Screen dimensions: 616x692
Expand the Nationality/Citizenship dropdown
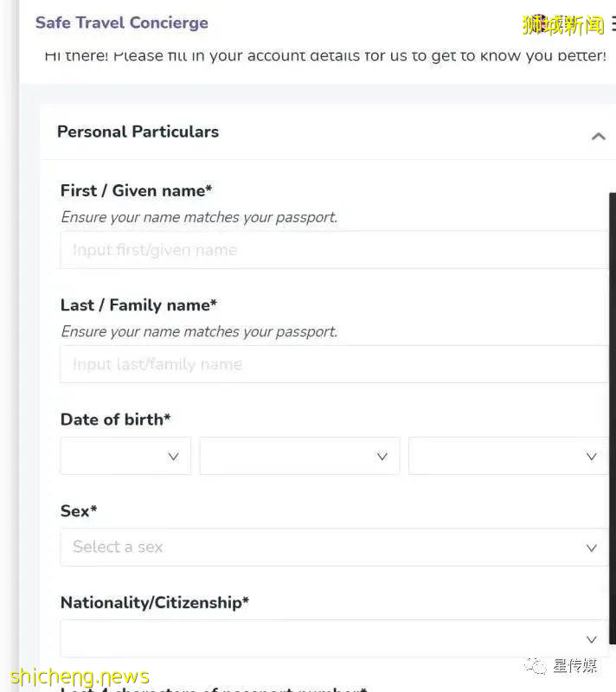click(x=334, y=639)
